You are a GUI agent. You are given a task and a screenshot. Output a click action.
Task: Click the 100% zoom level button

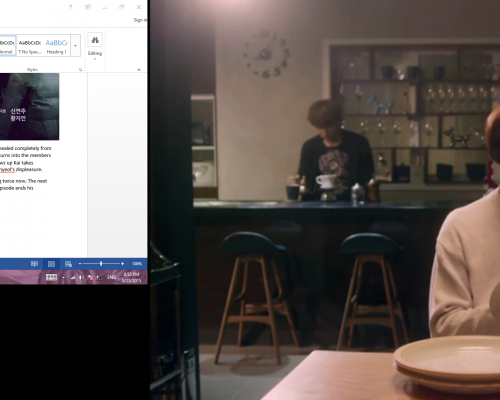(x=137, y=264)
